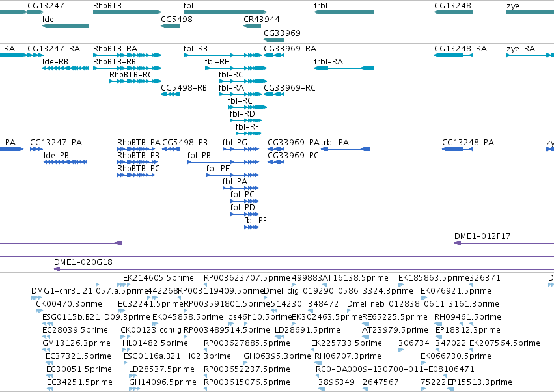Click the CG5498-PB protein label
The height and width of the screenshot is (392, 554).
coord(185,143)
